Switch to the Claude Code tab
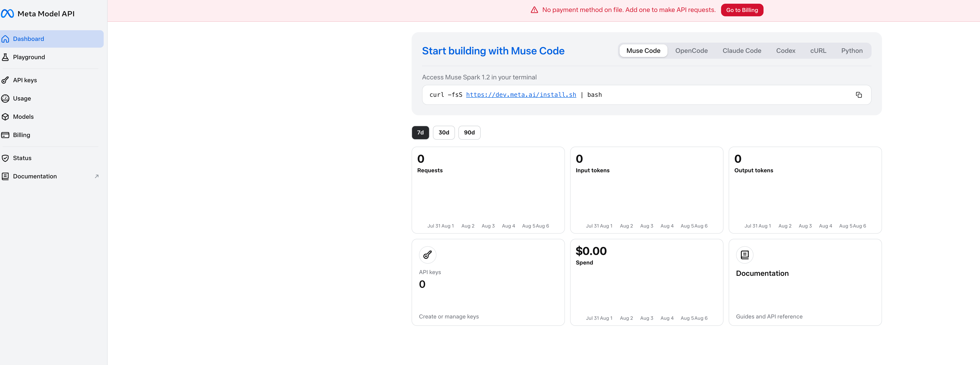 (742, 51)
